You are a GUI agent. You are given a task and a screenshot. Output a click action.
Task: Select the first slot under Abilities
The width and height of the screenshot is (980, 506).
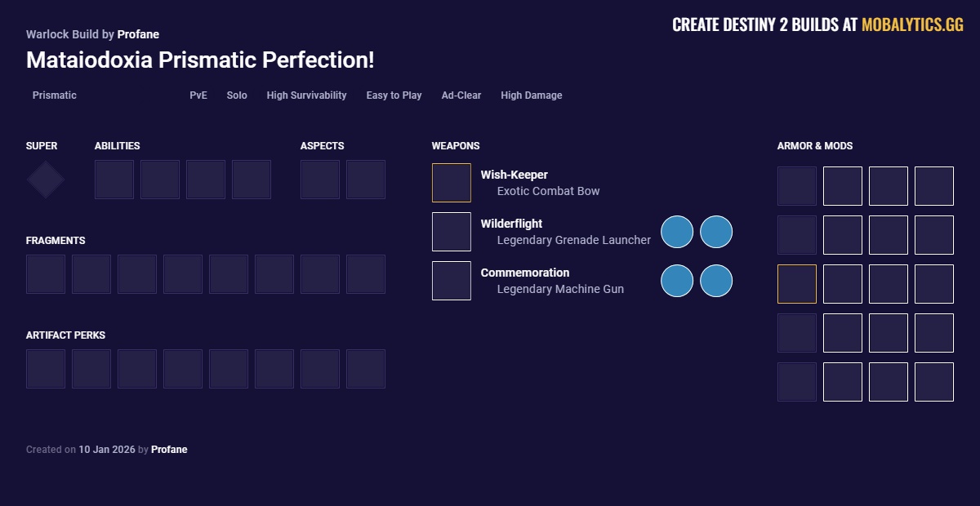[x=114, y=180]
